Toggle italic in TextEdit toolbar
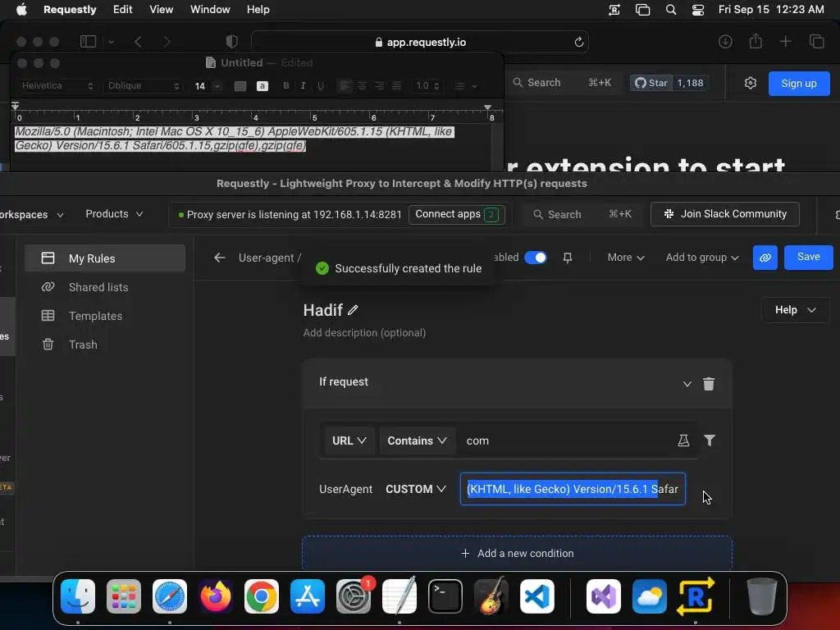The image size is (840, 630). point(304,85)
